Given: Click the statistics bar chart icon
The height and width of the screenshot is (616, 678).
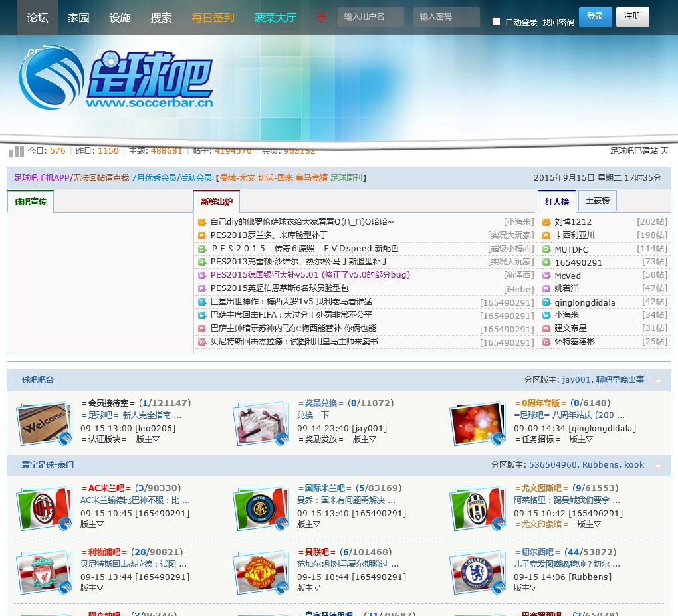Looking at the screenshot, I should (x=17, y=151).
